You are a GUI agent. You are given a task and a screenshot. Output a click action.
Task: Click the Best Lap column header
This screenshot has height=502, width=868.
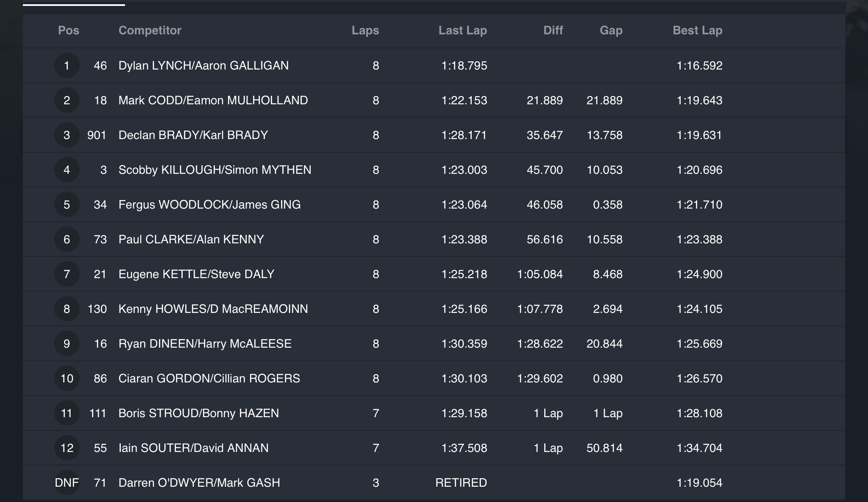[697, 31]
